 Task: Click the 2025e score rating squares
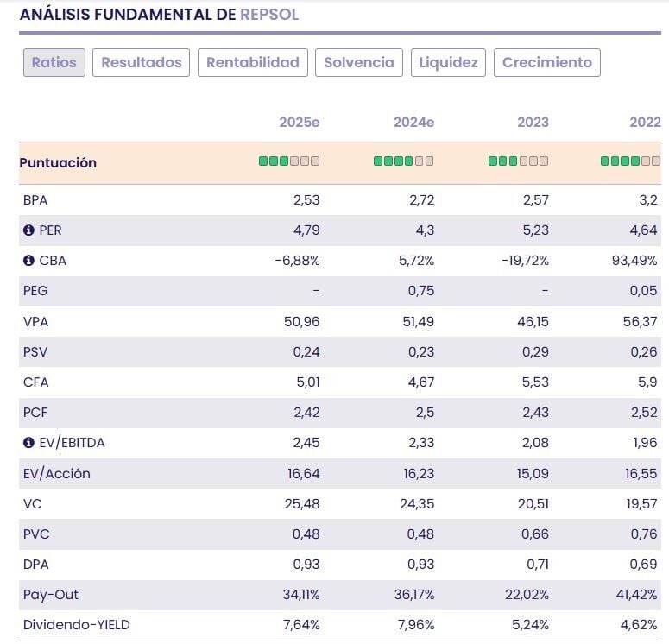[289, 161]
